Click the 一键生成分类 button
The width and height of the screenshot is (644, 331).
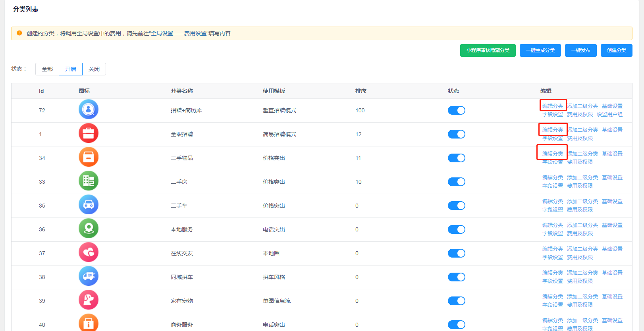click(540, 50)
